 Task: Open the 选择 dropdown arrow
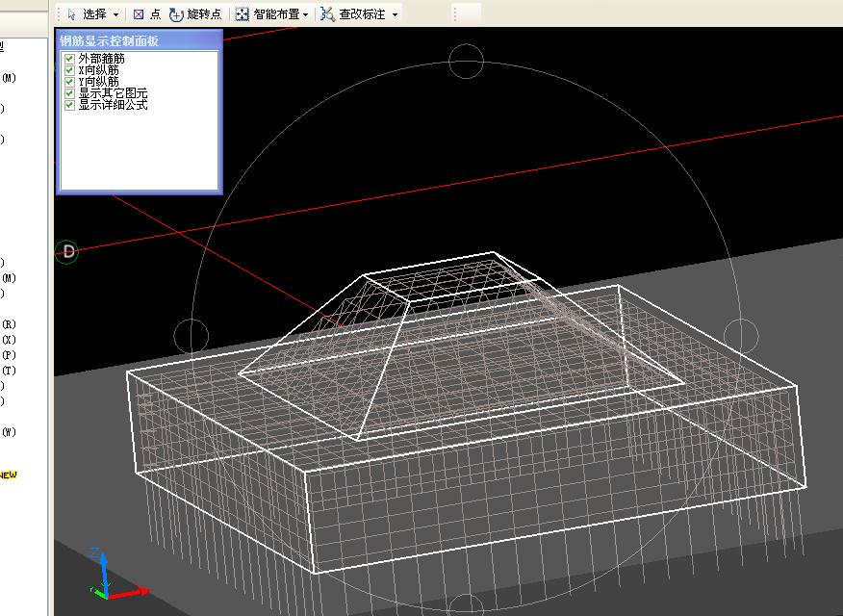click(x=115, y=15)
